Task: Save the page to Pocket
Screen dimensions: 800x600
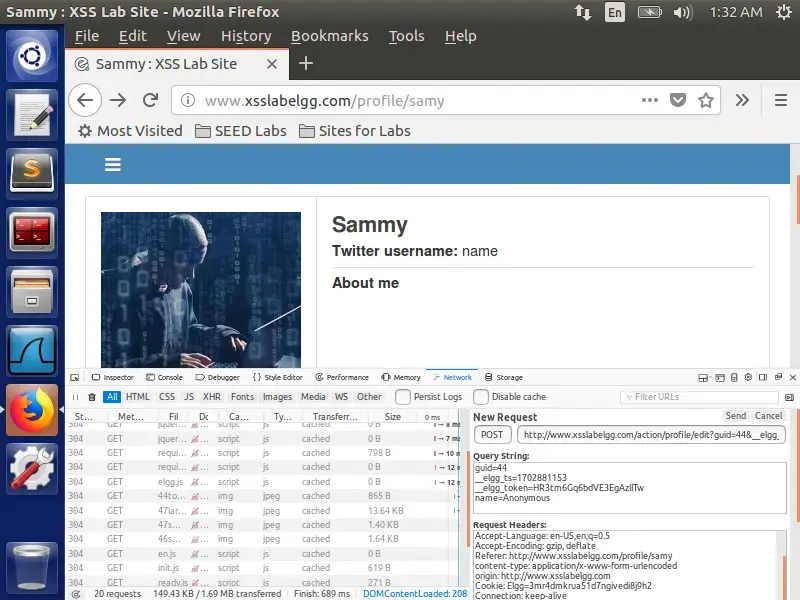Action: (678, 100)
